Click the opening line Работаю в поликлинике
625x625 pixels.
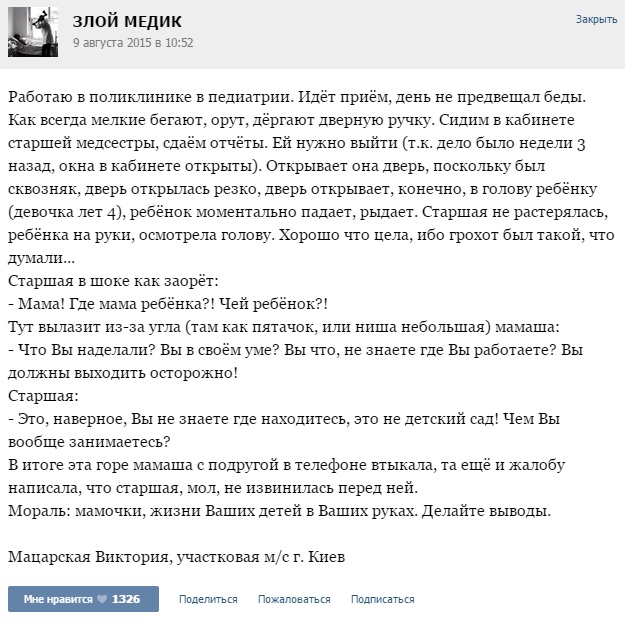[x=297, y=97]
